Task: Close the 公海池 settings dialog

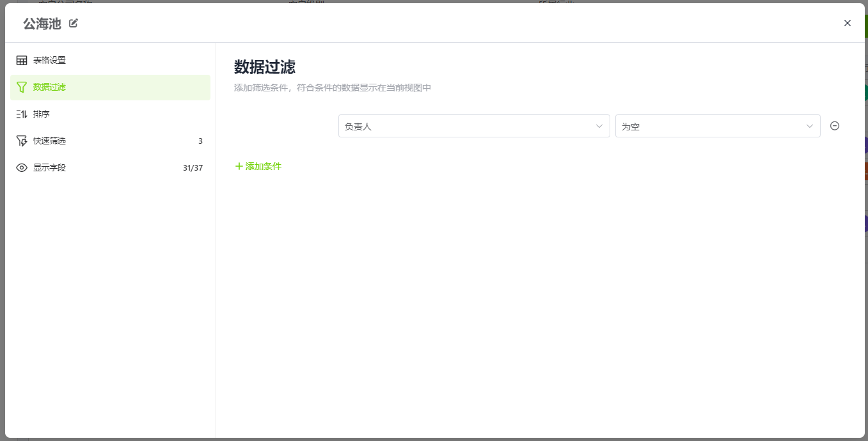Action: point(848,23)
